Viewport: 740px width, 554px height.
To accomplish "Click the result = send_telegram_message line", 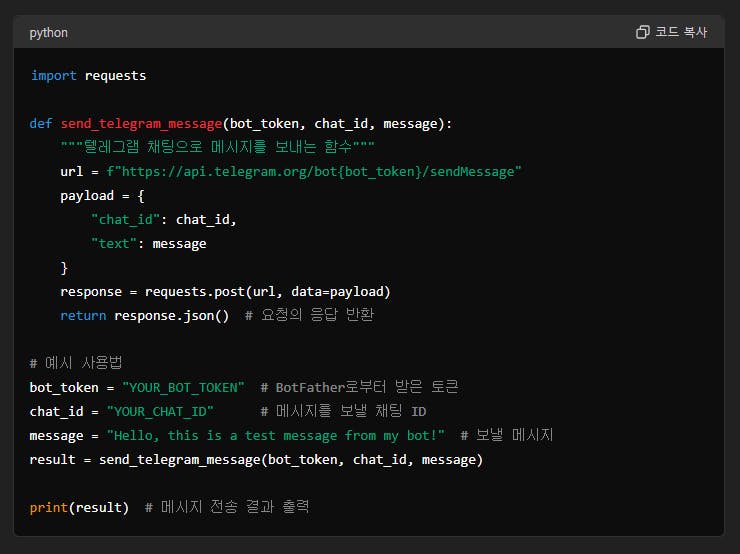I will tap(256, 459).
